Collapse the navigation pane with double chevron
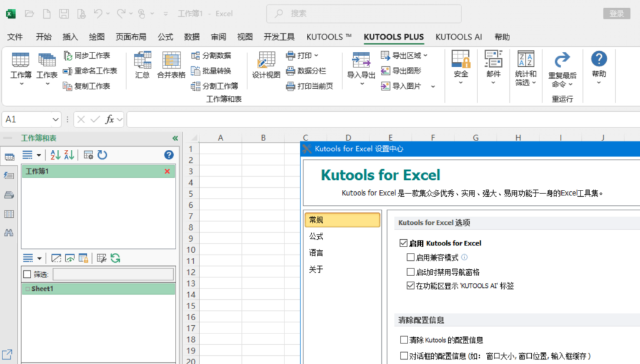The width and height of the screenshot is (640, 364). tap(175, 138)
